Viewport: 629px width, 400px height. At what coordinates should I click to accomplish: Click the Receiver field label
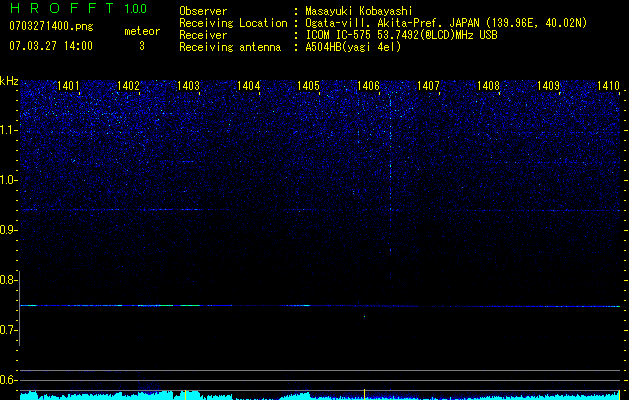point(203,35)
